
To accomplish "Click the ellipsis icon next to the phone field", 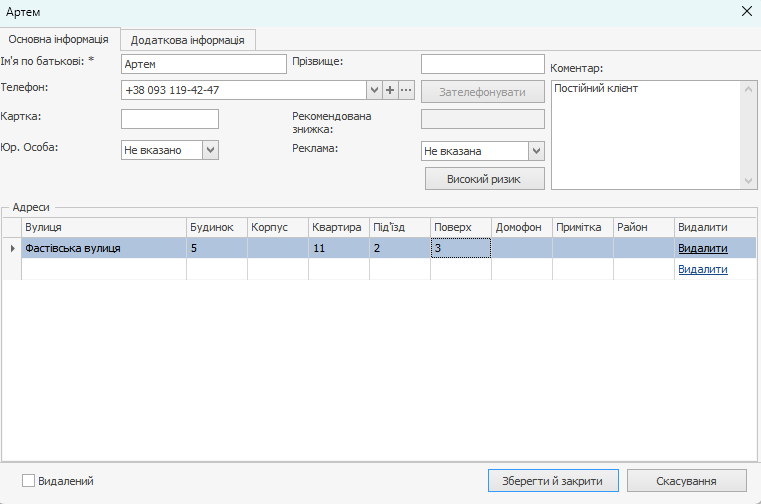I will (406, 90).
